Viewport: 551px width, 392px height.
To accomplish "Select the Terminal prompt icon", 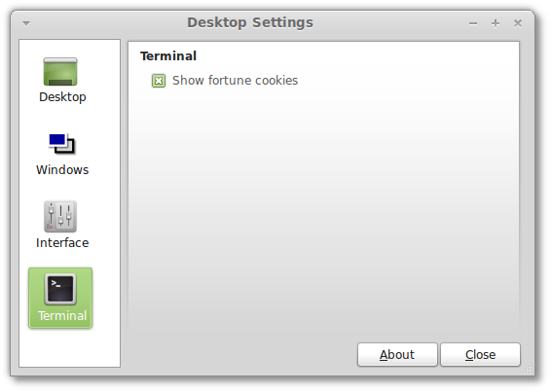I will (60, 289).
